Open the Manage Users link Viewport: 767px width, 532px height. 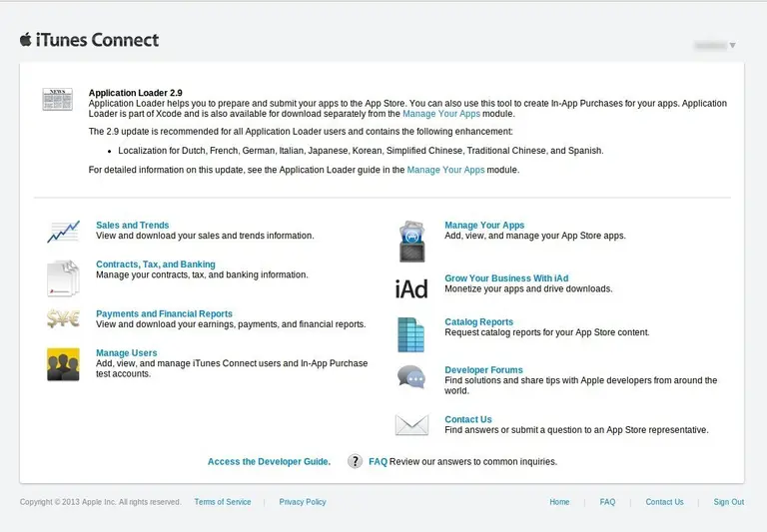[126, 352]
